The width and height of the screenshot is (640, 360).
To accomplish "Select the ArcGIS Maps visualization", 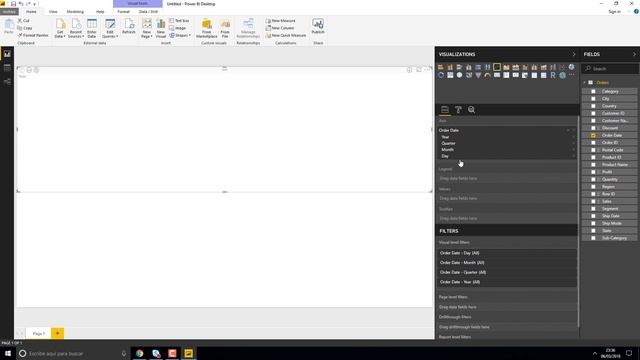I will coord(562,76).
